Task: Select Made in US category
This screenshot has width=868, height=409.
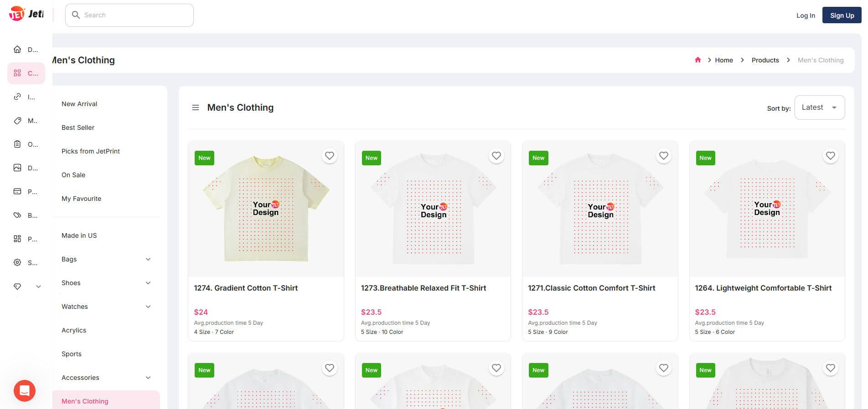Action: [x=79, y=235]
